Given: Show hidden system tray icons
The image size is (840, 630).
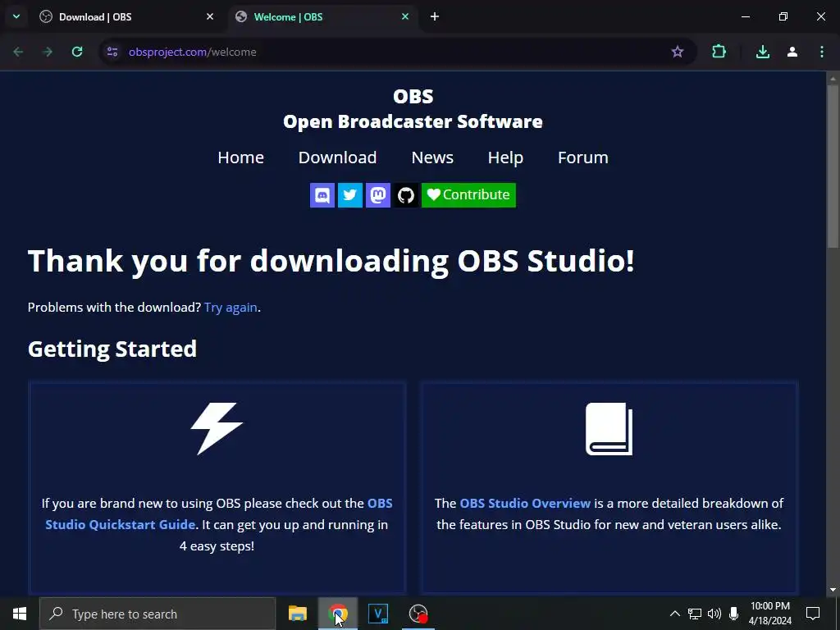Looking at the screenshot, I should tap(675, 614).
